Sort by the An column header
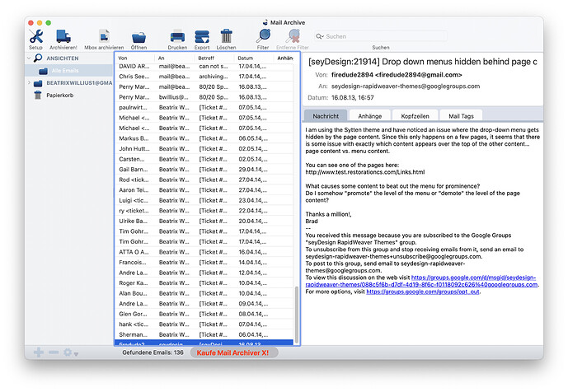This screenshot has width=568, height=392. click(x=174, y=58)
